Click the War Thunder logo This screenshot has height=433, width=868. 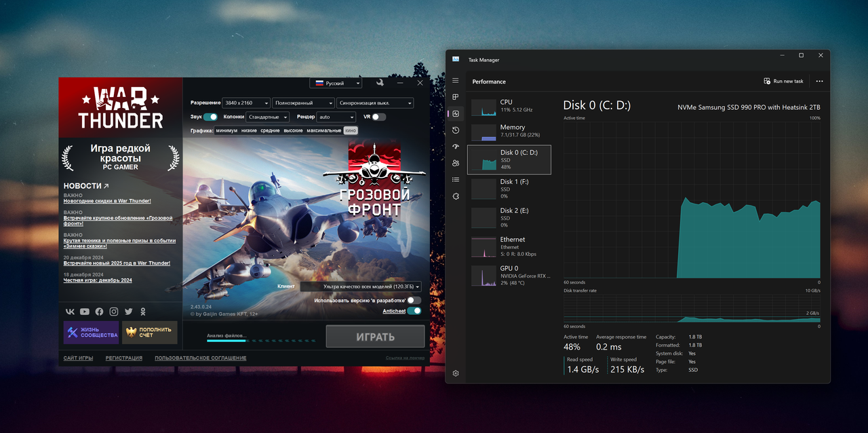click(121, 107)
